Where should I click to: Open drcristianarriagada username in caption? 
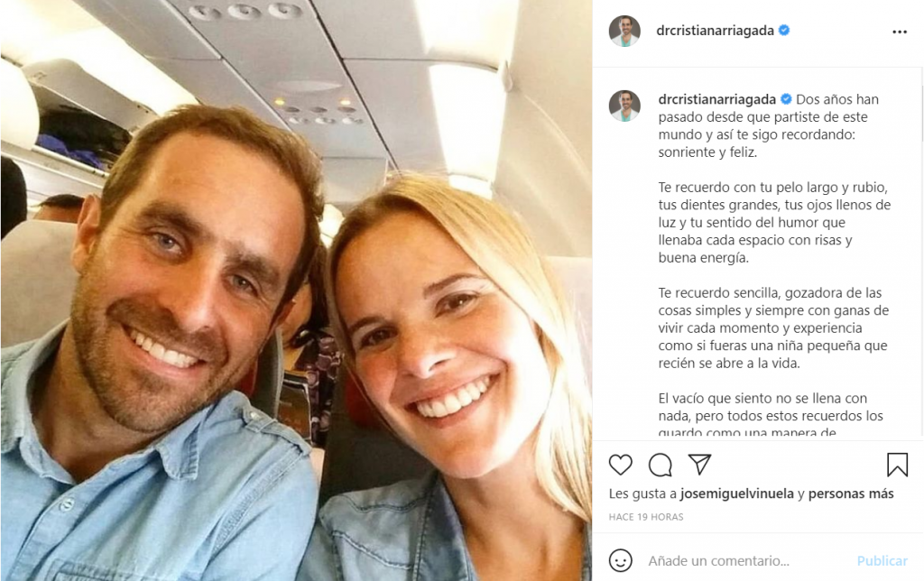pos(717,99)
